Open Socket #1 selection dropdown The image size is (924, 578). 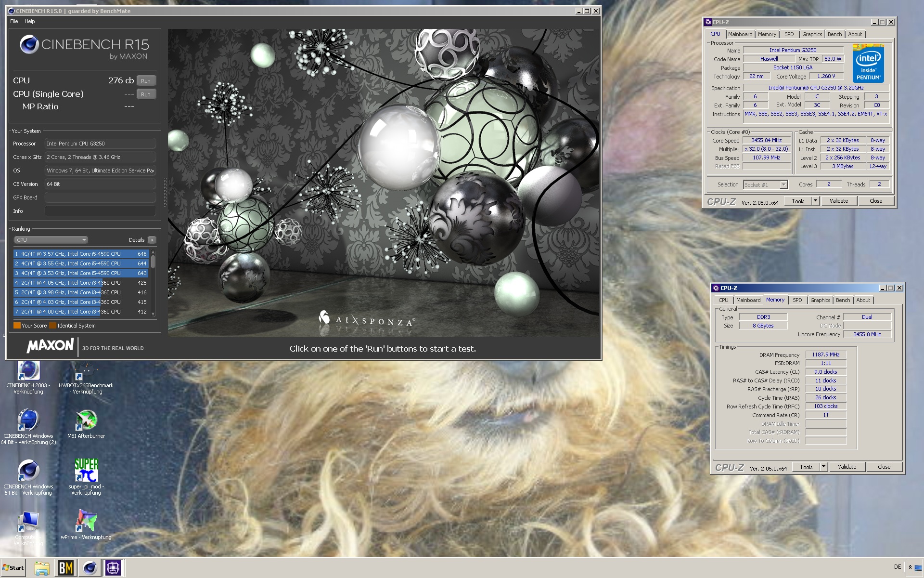pyautogui.click(x=765, y=184)
